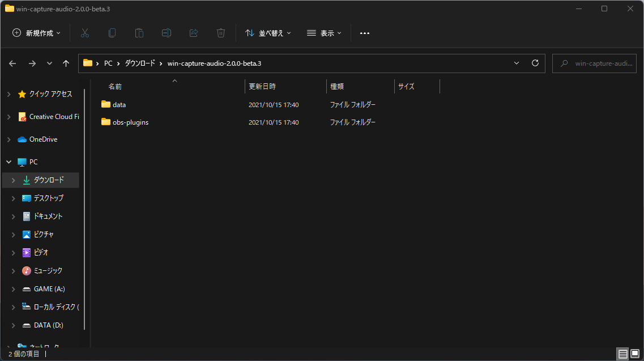Refresh the folder view with the reload icon
644x361 pixels.
coord(535,63)
